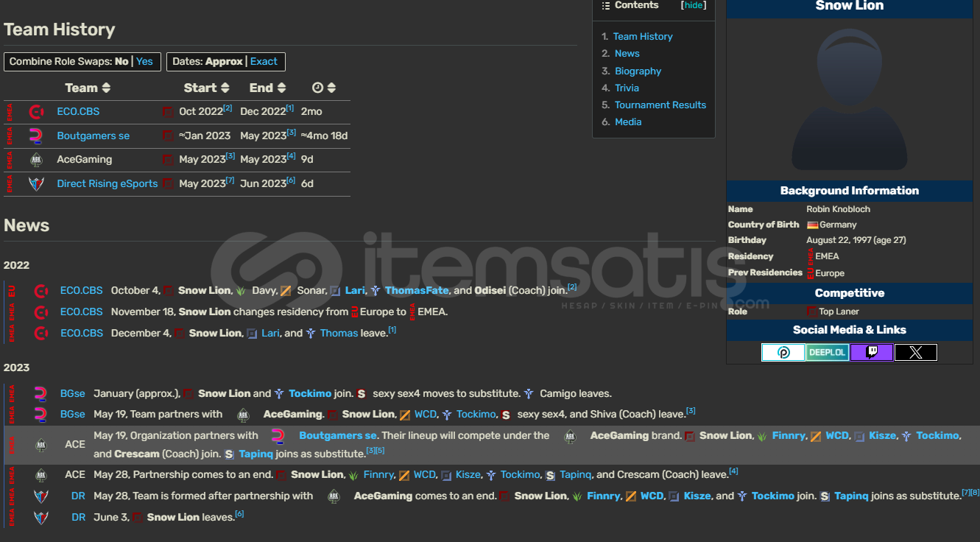Open reference [6] after Snow Lion leaves
This screenshot has height=542, width=980.
[239, 514]
